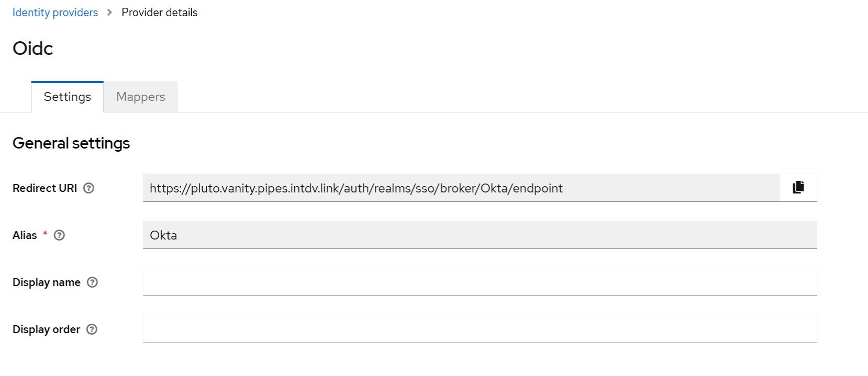Show help tooltip for Alias
This screenshot has width=868, height=376.
[60, 235]
